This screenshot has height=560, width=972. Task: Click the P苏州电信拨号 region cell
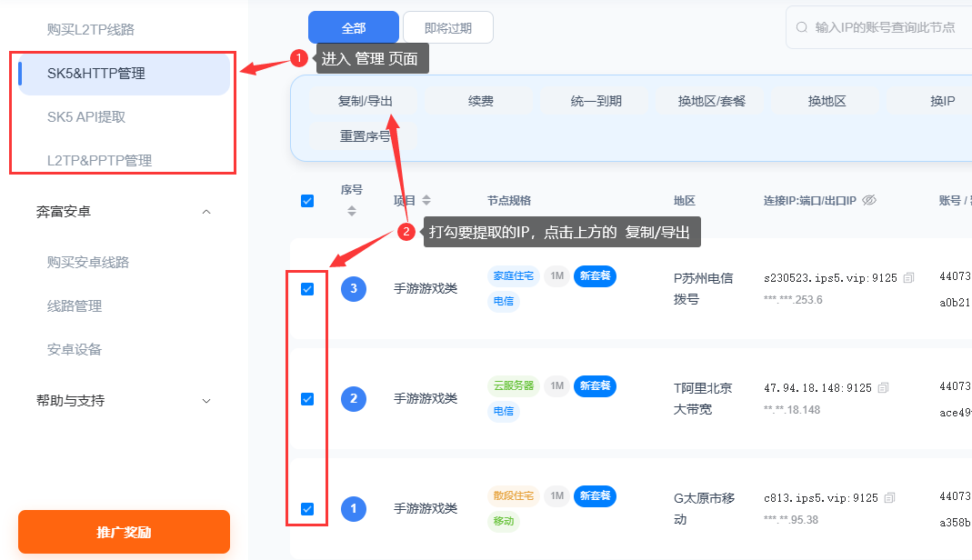click(x=703, y=289)
